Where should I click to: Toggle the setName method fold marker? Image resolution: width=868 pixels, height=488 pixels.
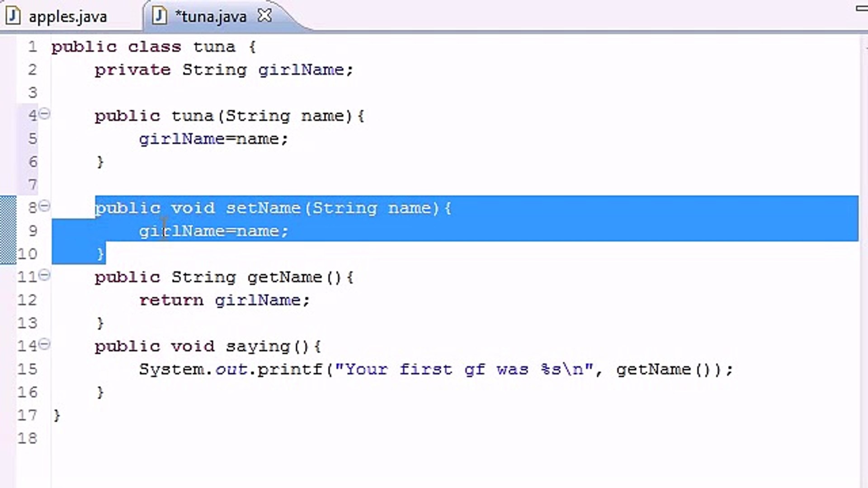tap(44, 207)
